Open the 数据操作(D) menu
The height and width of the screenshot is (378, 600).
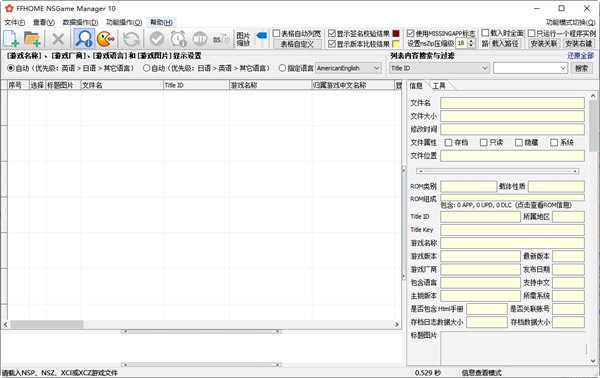[x=80, y=23]
